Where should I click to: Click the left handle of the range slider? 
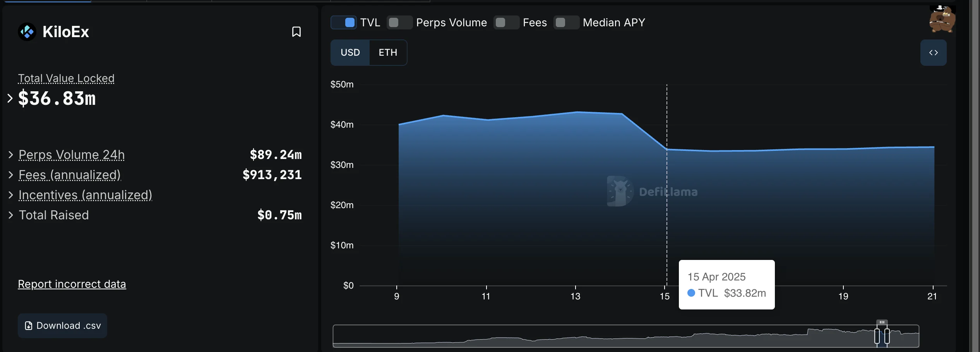[x=877, y=336]
